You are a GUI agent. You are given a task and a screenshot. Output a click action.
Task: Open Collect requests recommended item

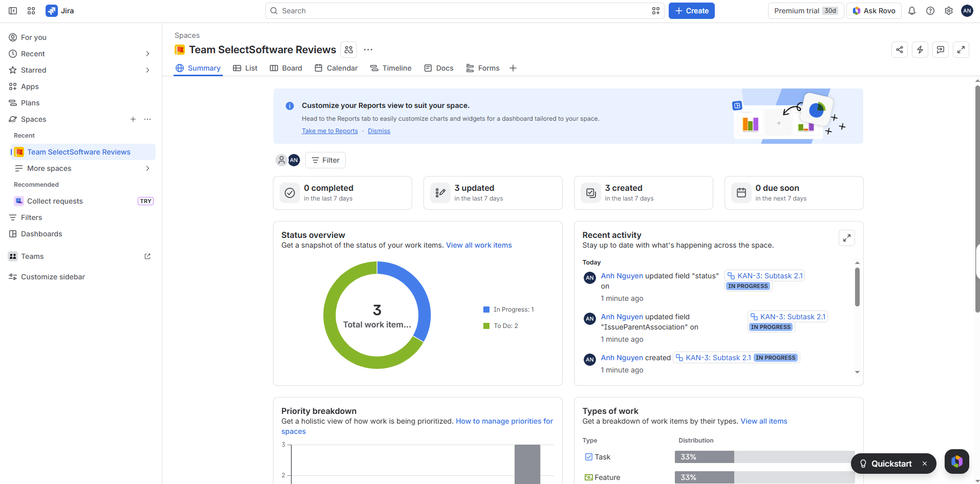[83, 201]
